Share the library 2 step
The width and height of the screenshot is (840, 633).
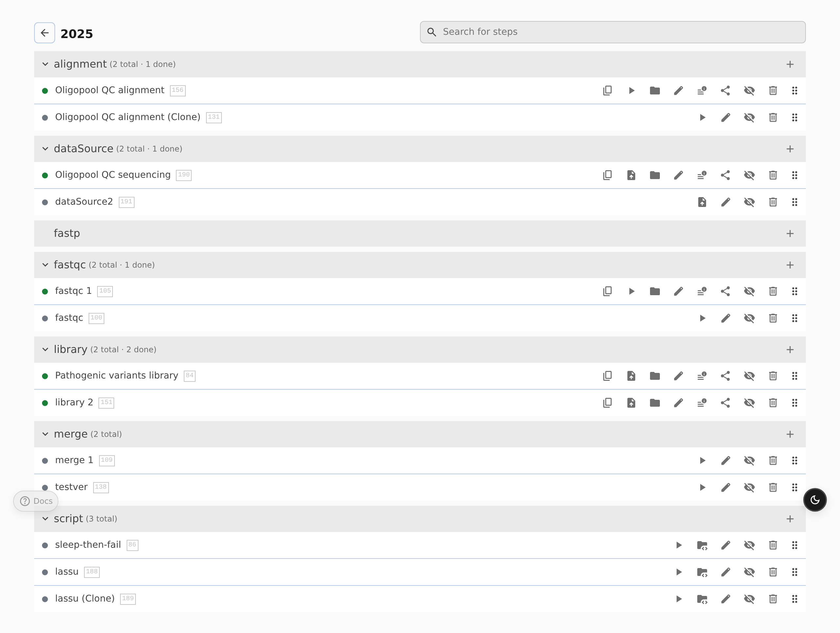(725, 403)
